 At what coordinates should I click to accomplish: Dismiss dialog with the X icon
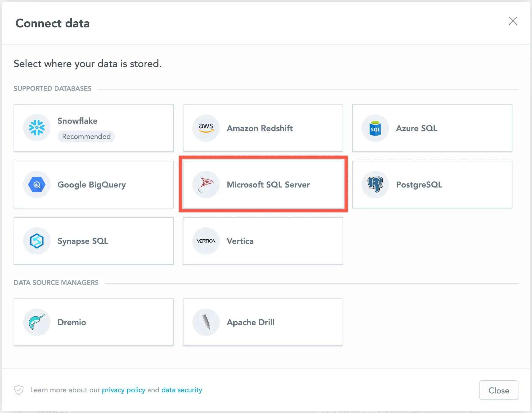tap(513, 21)
